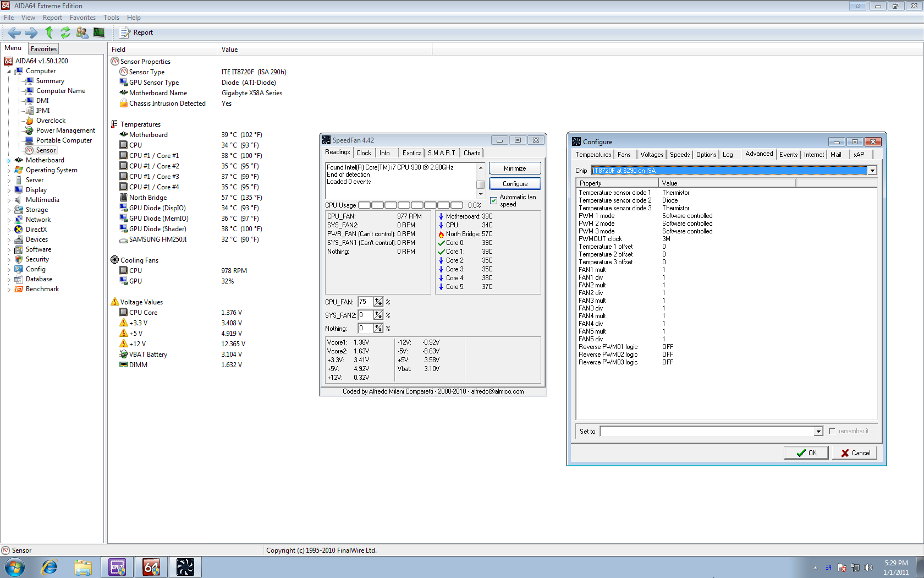Open Windows Explorer from taskbar
Image resolution: width=924 pixels, height=578 pixels.
tap(83, 567)
